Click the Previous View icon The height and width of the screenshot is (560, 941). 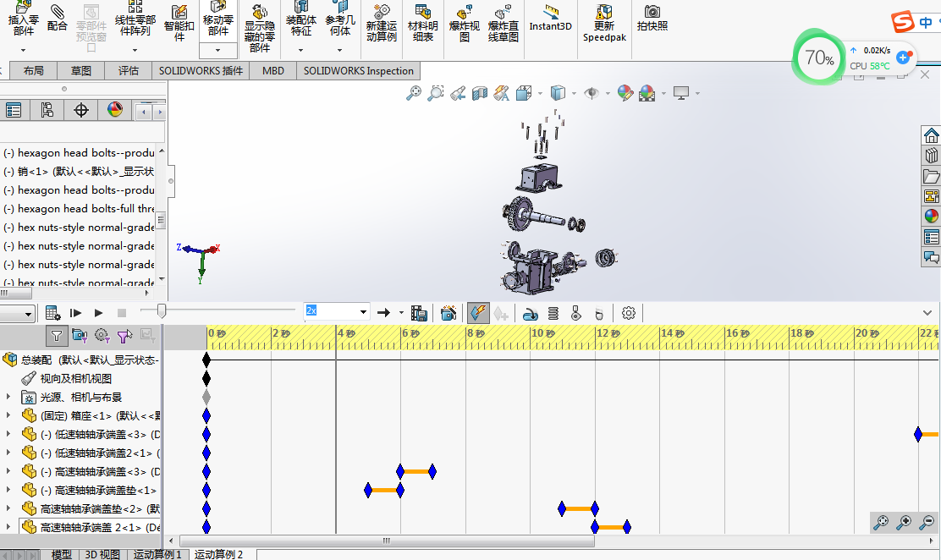point(458,93)
